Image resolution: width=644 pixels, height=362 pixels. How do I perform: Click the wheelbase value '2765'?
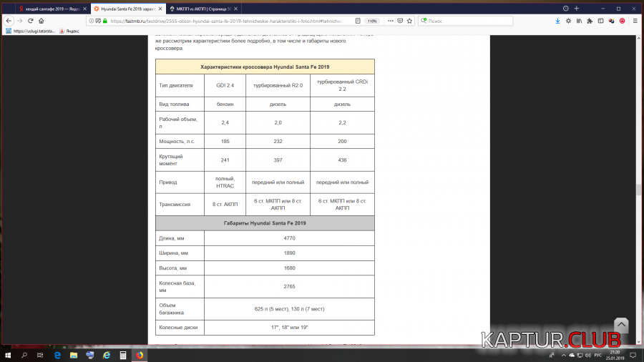[289, 286]
